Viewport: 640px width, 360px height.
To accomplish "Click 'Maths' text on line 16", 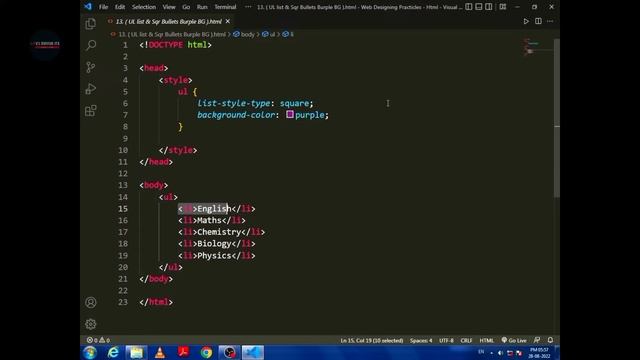I will pyautogui.click(x=209, y=220).
